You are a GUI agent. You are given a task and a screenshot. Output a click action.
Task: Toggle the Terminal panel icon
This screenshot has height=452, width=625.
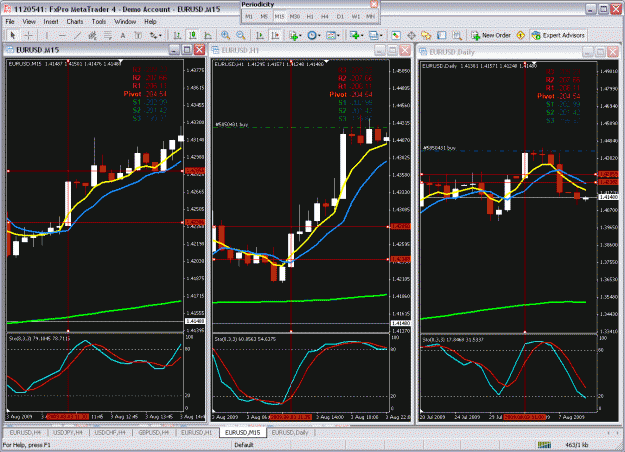pyautogui.click(x=441, y=35)
